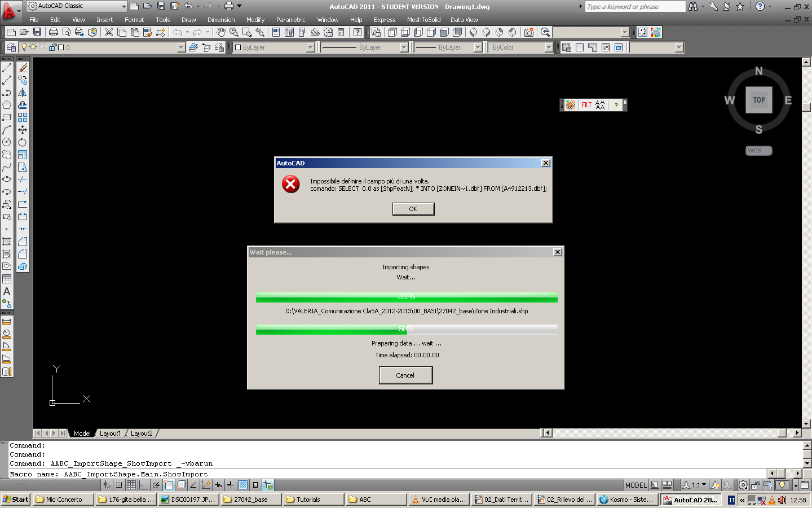This screenshot has width=812, height=508.
Task: Switch to the Layout1 tab
Action: coord(110,433)
